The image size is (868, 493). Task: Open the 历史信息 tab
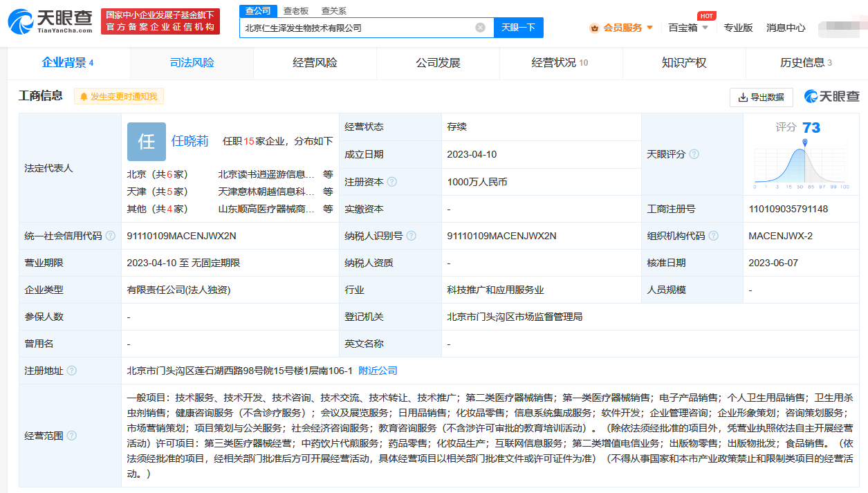click(806, 63)
